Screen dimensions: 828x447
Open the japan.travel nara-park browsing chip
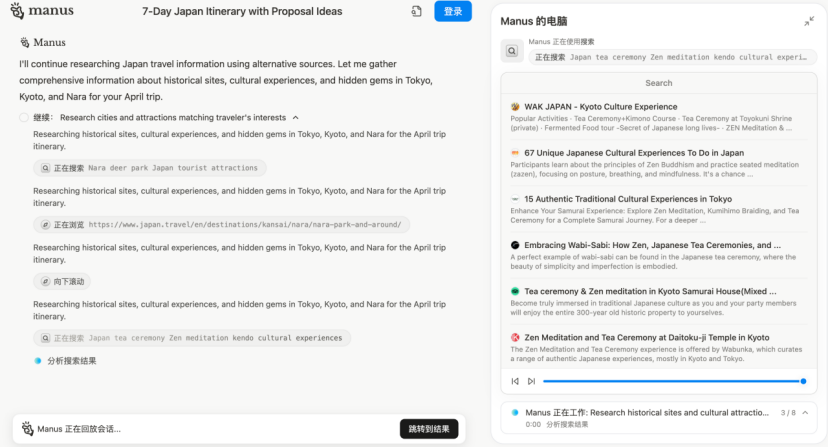[x=221, y=225]
